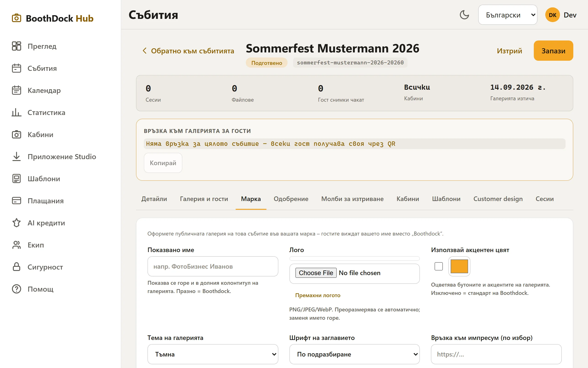This screenshot has height=368, width=588.
Task: Select the Одобрение tab
Action: coord(291,199)
